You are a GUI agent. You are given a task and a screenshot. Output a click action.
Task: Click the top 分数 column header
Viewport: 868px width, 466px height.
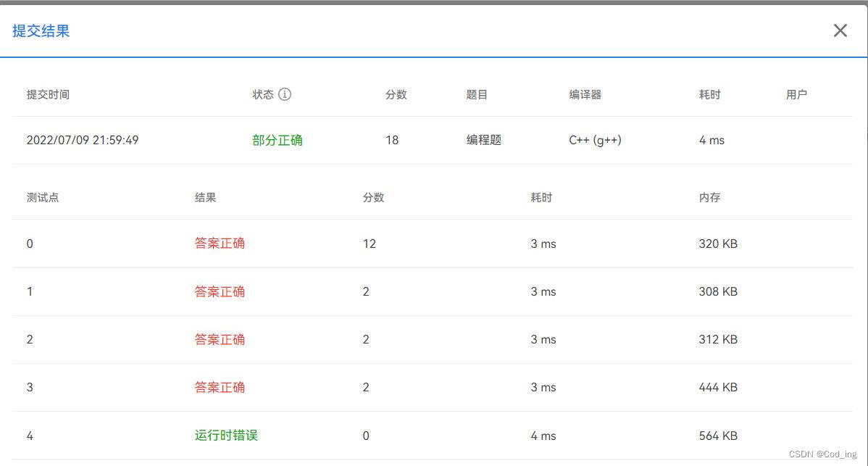coord(396,95)
